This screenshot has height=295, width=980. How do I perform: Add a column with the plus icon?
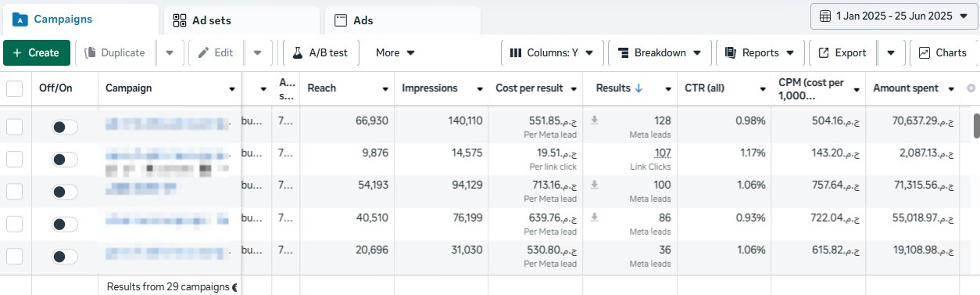tap(971, 88)
